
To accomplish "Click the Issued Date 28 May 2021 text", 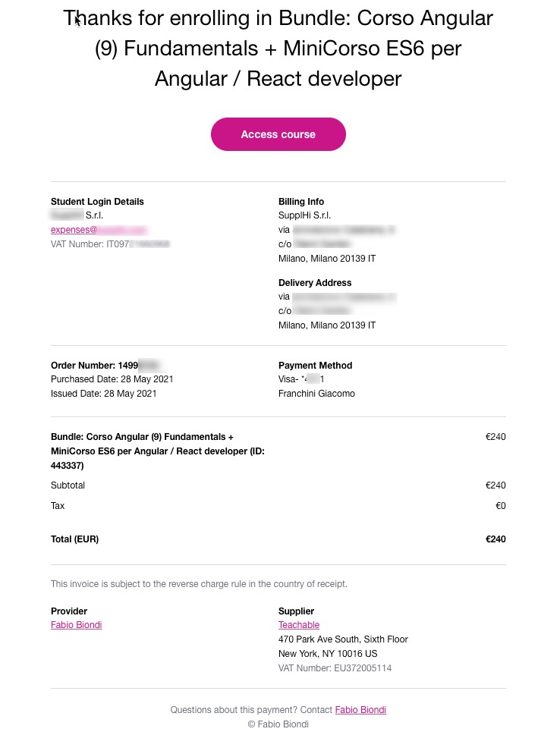I will (x=104, y=394).
